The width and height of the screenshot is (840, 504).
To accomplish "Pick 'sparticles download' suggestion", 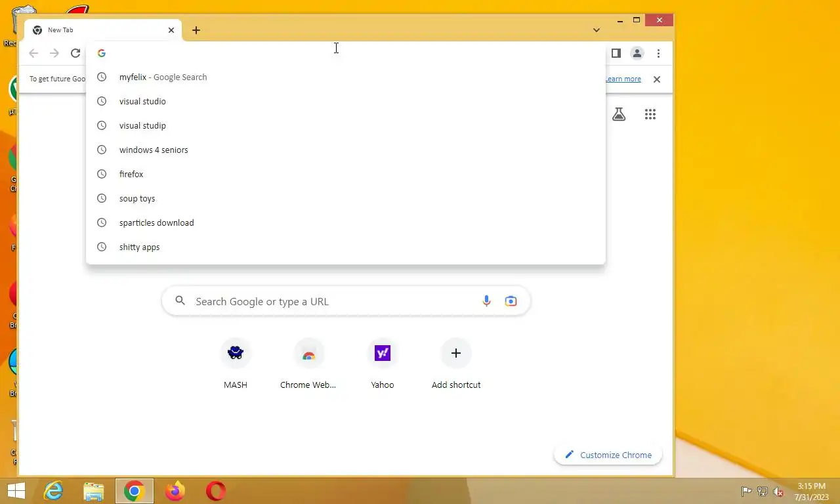I will [x=345, y=222].
